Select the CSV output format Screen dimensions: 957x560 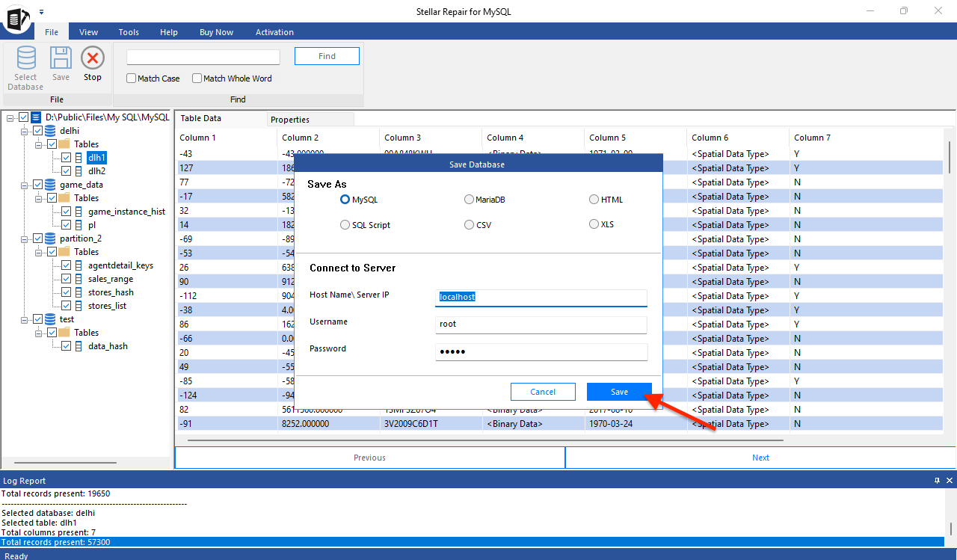pos(469,224)
